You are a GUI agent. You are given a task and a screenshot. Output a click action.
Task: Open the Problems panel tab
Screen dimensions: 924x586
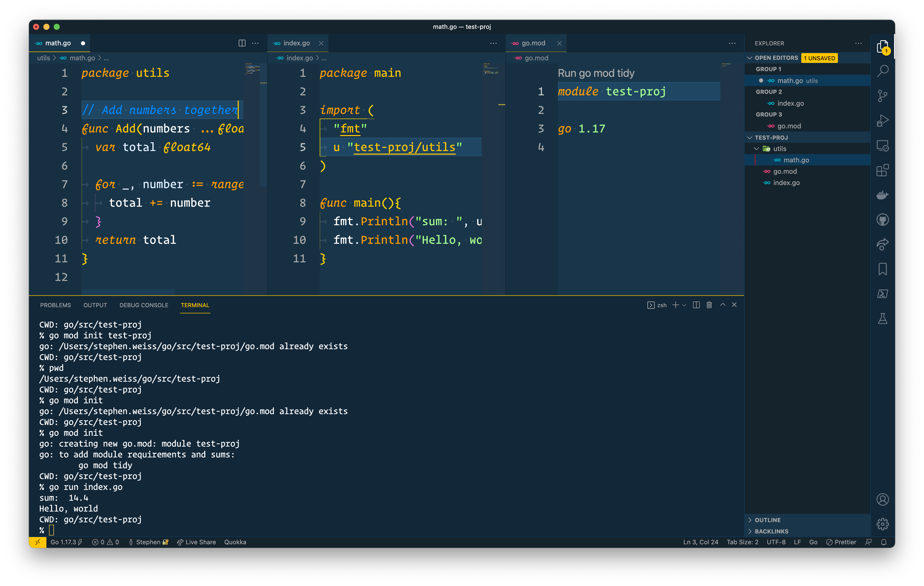coord(55,305)
